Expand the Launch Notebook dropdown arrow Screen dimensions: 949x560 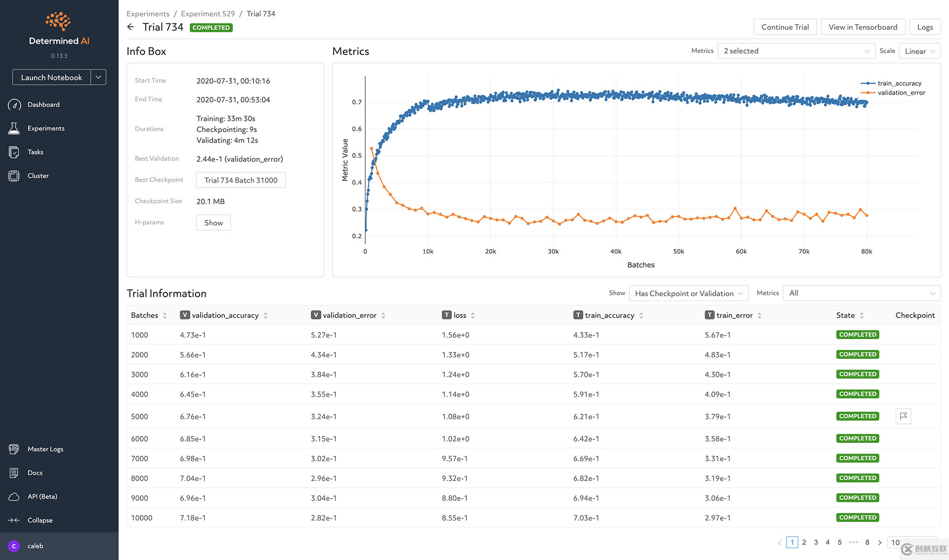[x=98, y=77]
